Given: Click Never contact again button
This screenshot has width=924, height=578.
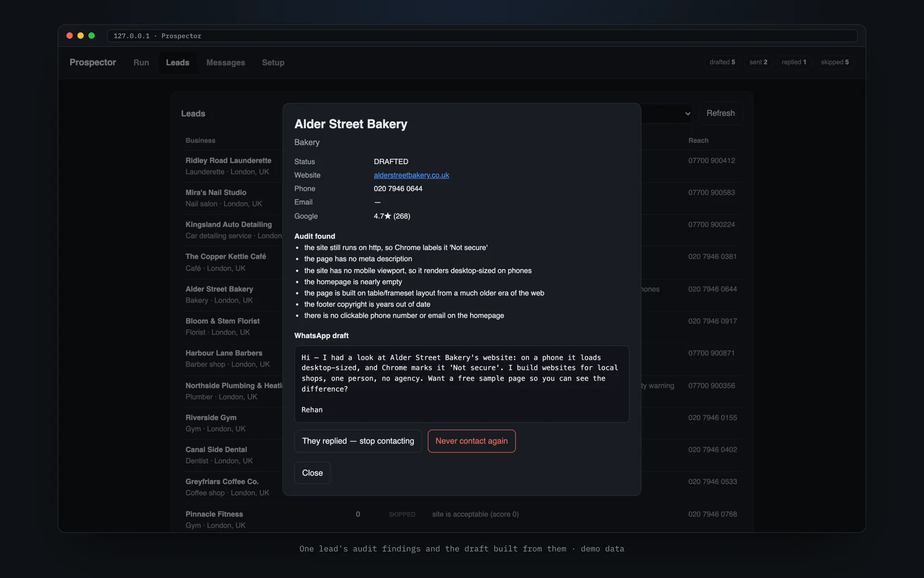Looking at the screenshot, I should (x=471, y=441).
